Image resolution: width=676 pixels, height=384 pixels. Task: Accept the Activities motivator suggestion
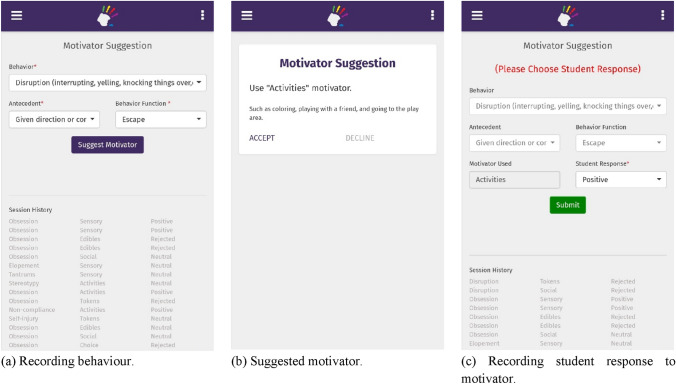262,138
